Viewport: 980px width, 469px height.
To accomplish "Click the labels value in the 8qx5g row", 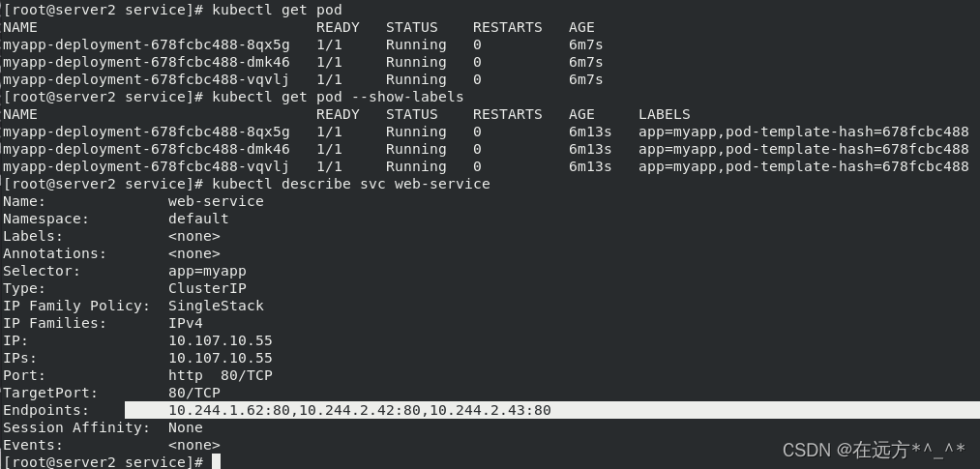I will 803,132.
